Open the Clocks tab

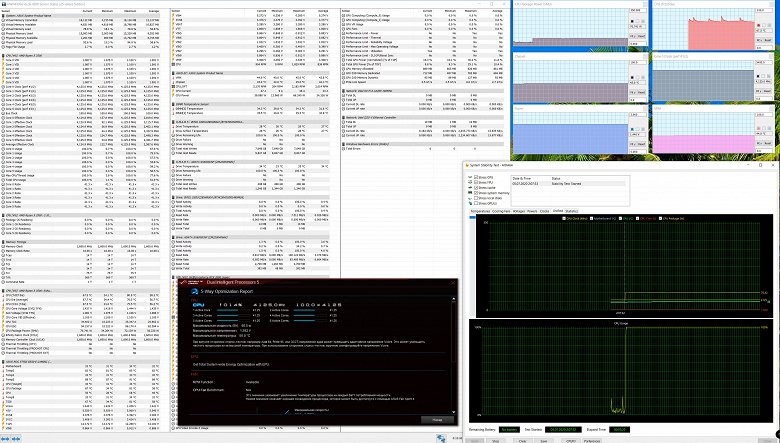click(x=546, y=212)
